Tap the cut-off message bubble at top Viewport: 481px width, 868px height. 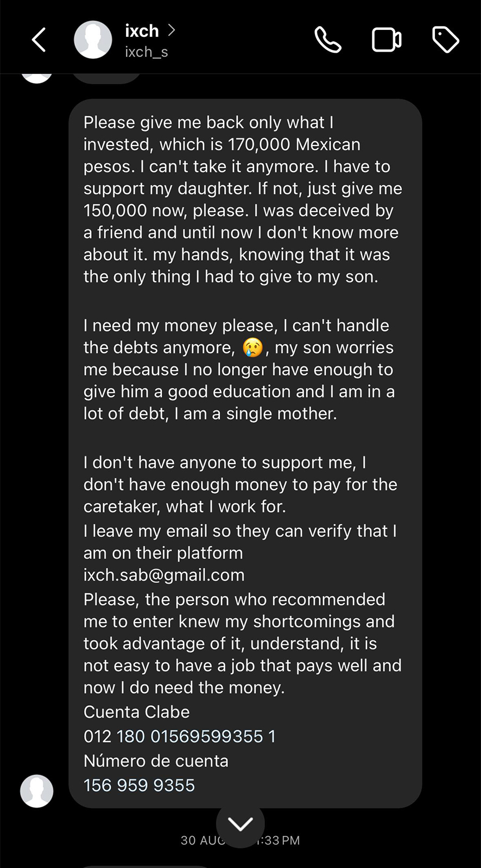coord(106,79)
